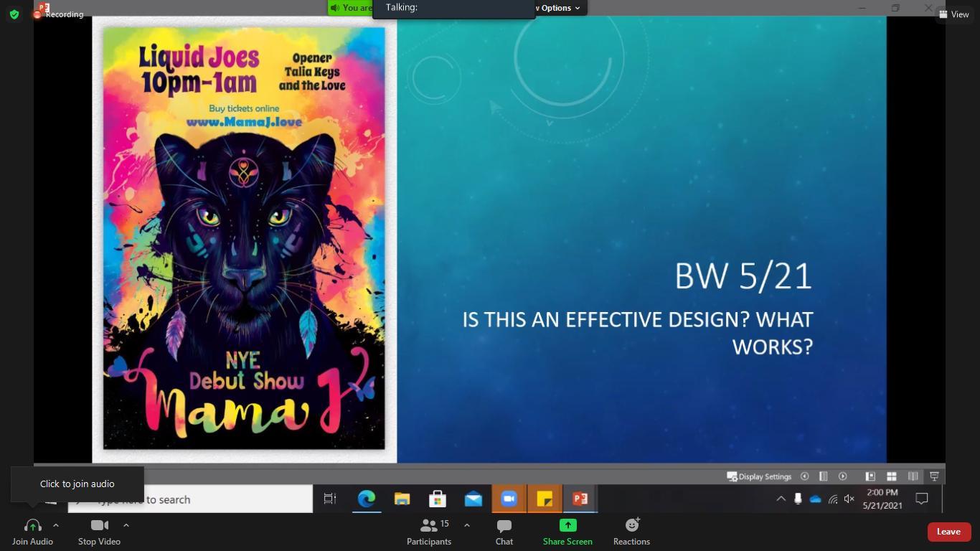
Task: Click the Windows taskbar search box
Action: 190,499
